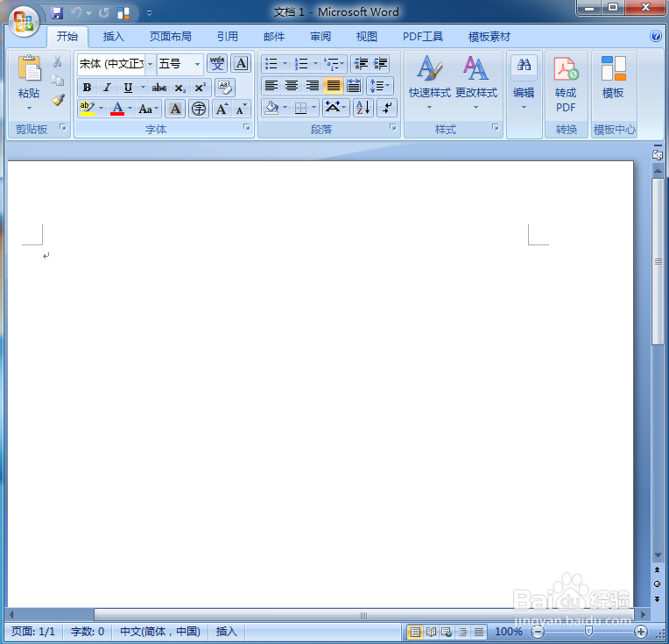The width and height of the screenshot is (669, 644).
Task: Center align text
Action: 292,86
